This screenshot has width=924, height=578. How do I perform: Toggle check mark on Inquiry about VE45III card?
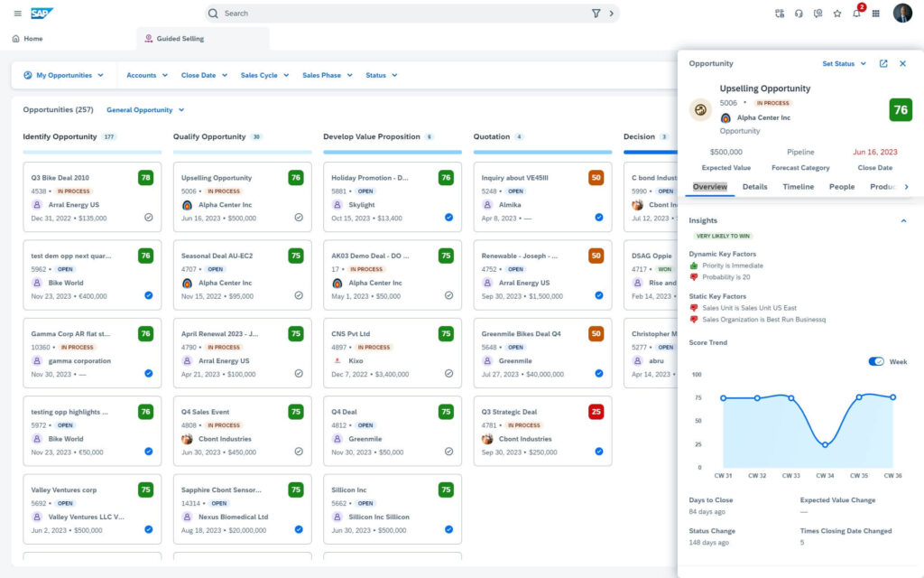pyautogui.click(x=599, y=218)
